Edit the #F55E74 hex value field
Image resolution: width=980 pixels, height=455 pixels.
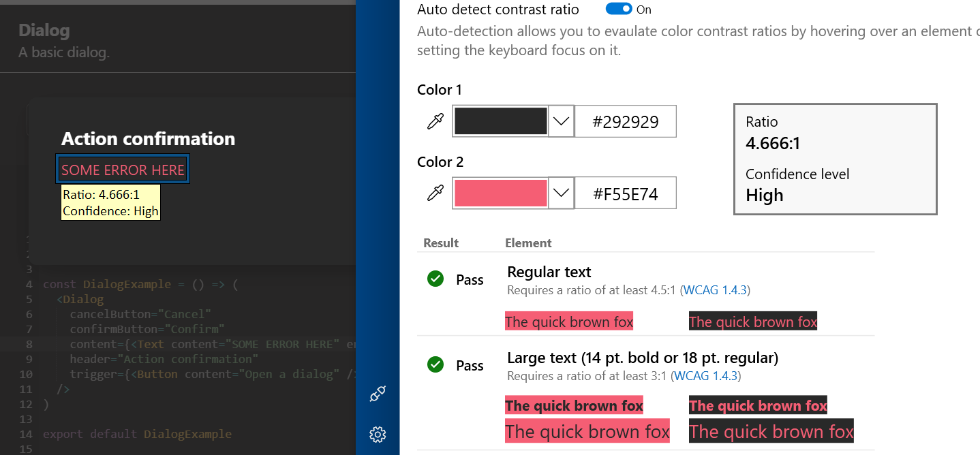tap(626, 193)
